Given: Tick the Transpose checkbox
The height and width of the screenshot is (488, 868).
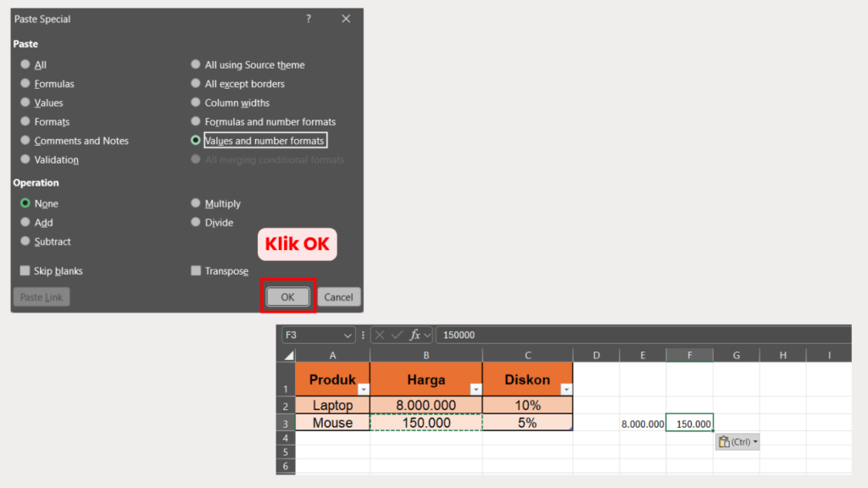Looking at the screenshot, I should (196, 271).
